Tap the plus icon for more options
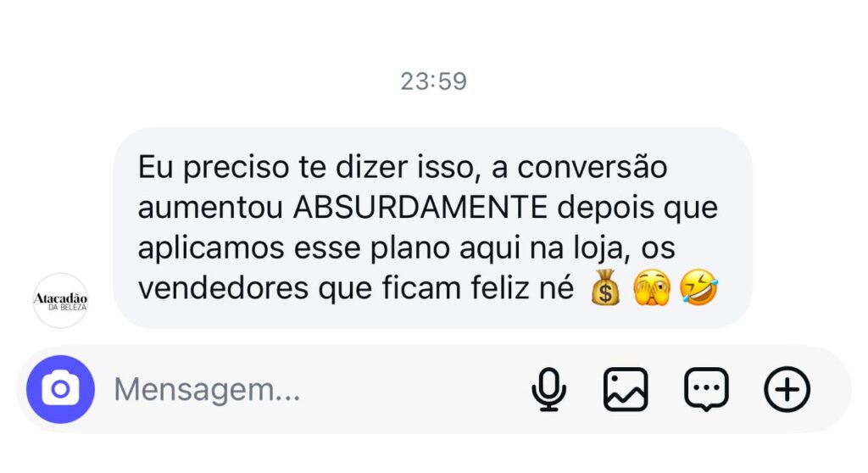Screen dimensions: 868x473 (787, 390)
